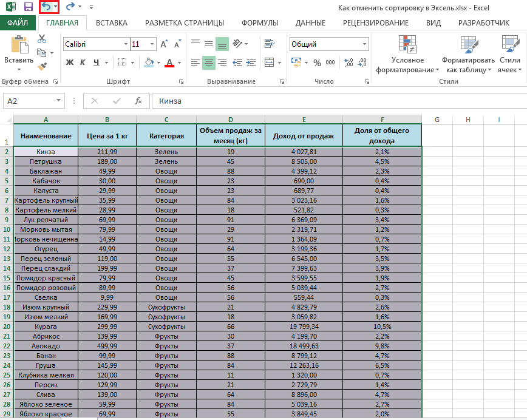The image size is (527, 420).
Task: Switch to the ФОРМУЛЫ tab
Action: pos(259,23)
